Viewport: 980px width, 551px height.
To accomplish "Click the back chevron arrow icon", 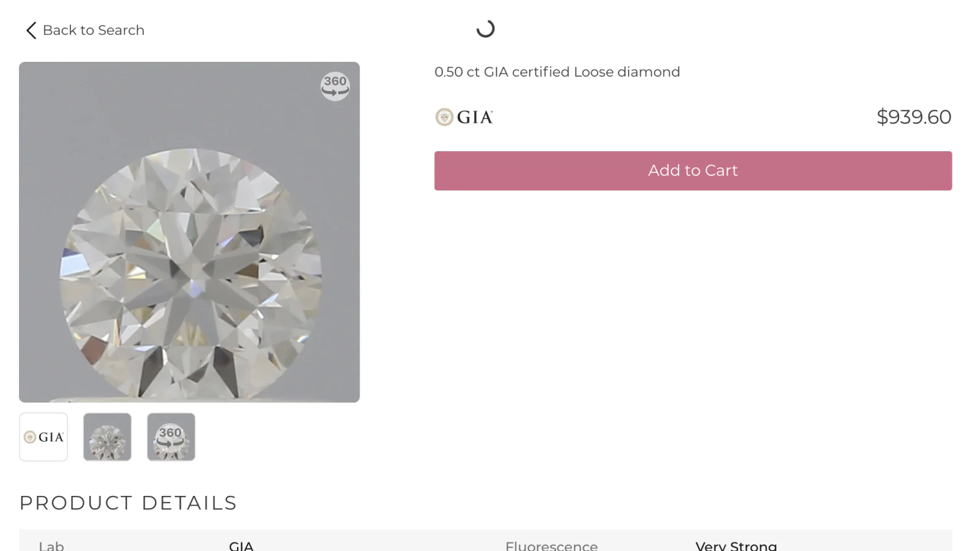I will [31, 31].
